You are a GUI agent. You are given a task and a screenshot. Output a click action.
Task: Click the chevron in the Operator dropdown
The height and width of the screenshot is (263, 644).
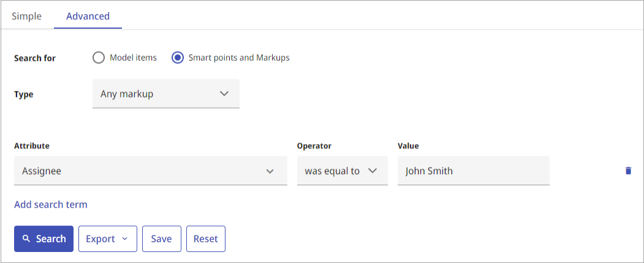[x=373, y=171]
